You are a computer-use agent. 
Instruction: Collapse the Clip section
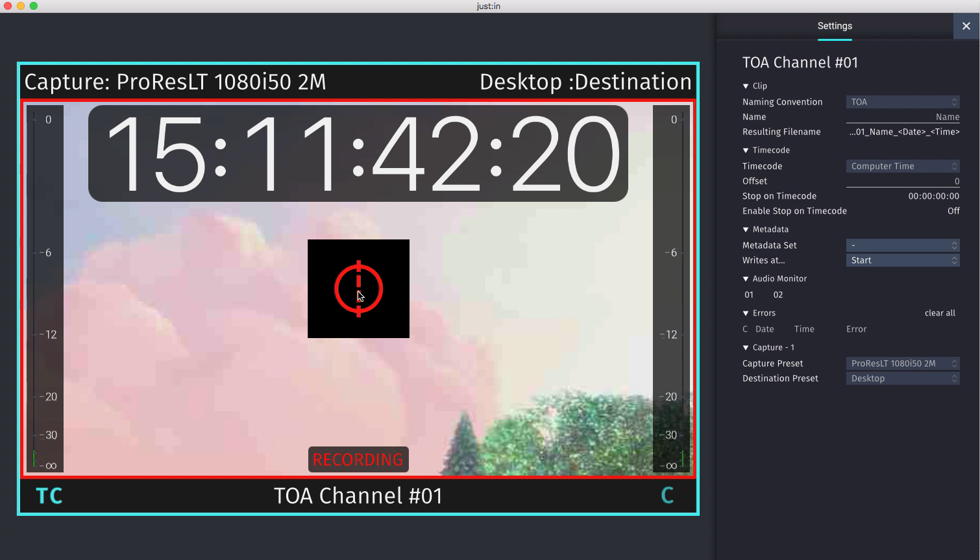pos(746,86)
